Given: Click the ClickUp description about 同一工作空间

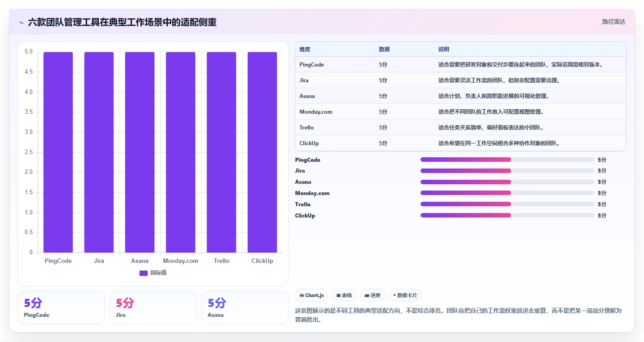Looking at the screenshot, I should coord(499,143).
